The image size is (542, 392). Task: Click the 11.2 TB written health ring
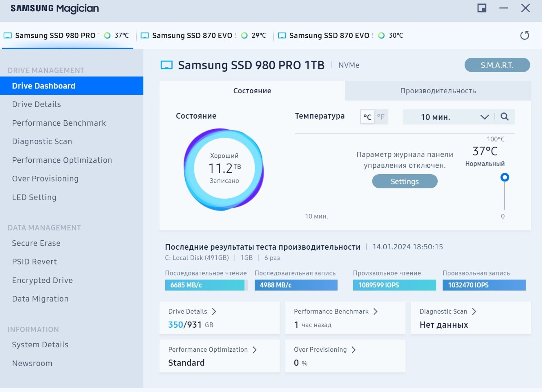pyautogui.click(x=224, y=169)
